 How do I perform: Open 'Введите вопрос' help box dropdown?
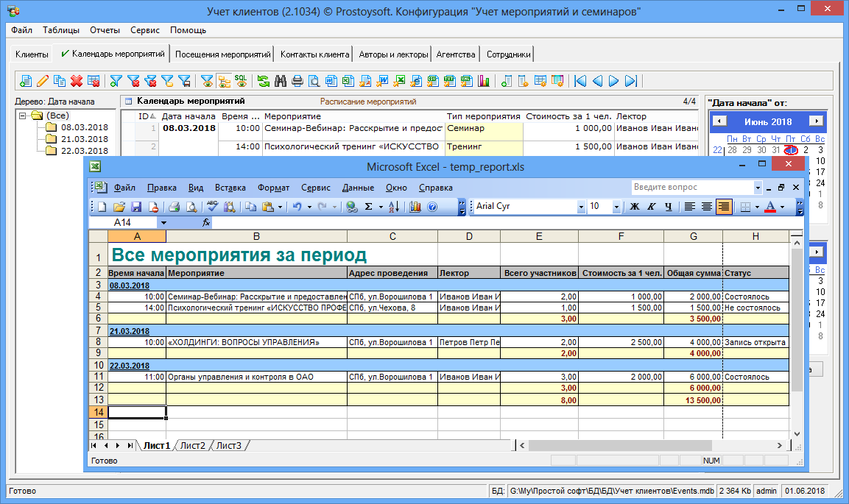pos(758,188)
